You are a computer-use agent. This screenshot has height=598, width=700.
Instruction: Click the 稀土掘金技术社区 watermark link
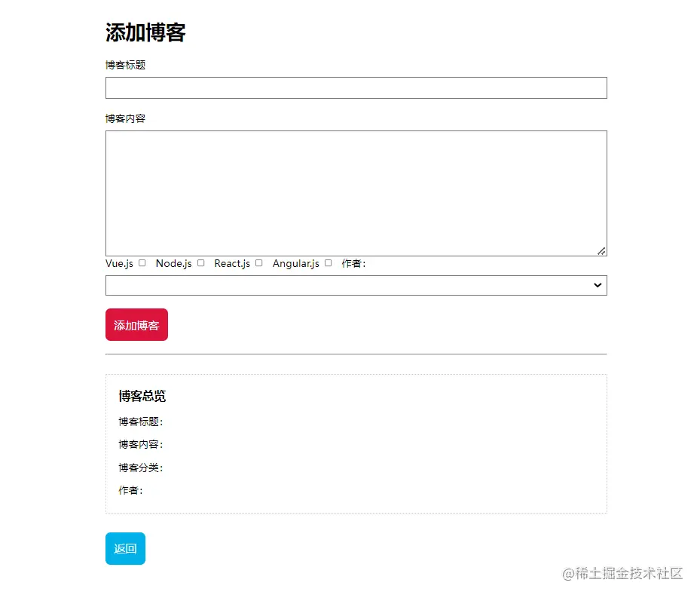tap(621, 575)
